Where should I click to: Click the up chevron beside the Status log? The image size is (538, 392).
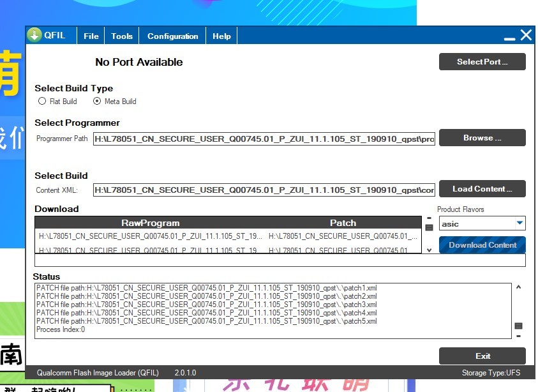click(x=518, y=287)
